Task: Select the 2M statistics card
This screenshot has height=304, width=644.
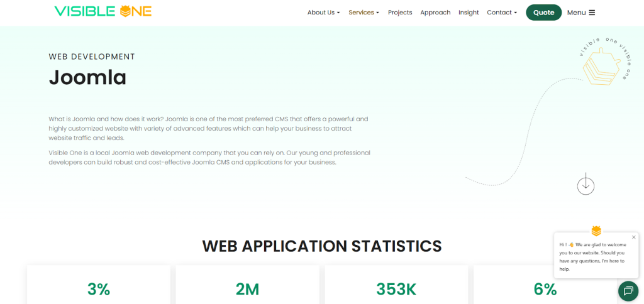Action: click(247, 286)
